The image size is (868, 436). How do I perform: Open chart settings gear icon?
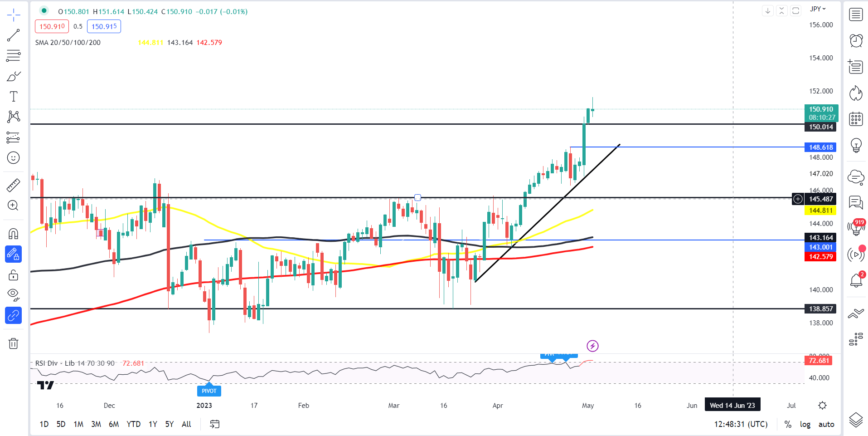click(823, 406)
